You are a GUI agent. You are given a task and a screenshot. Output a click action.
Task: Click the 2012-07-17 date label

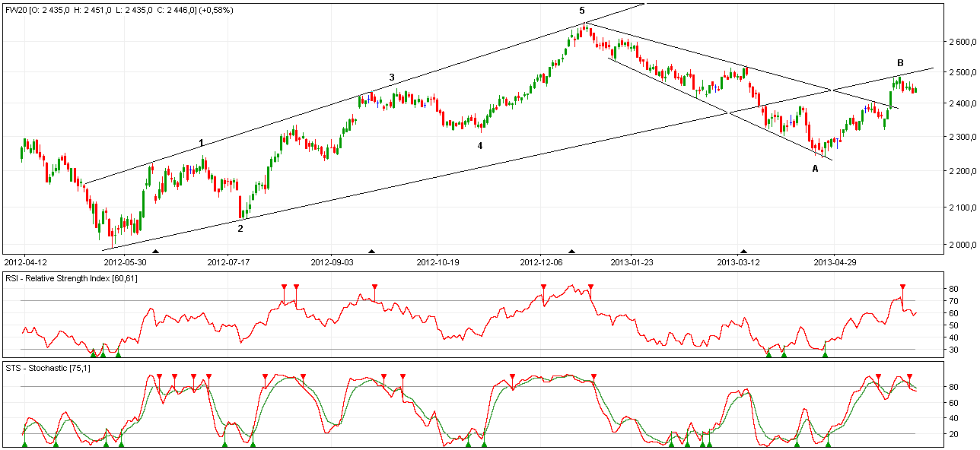click(229, 261)
